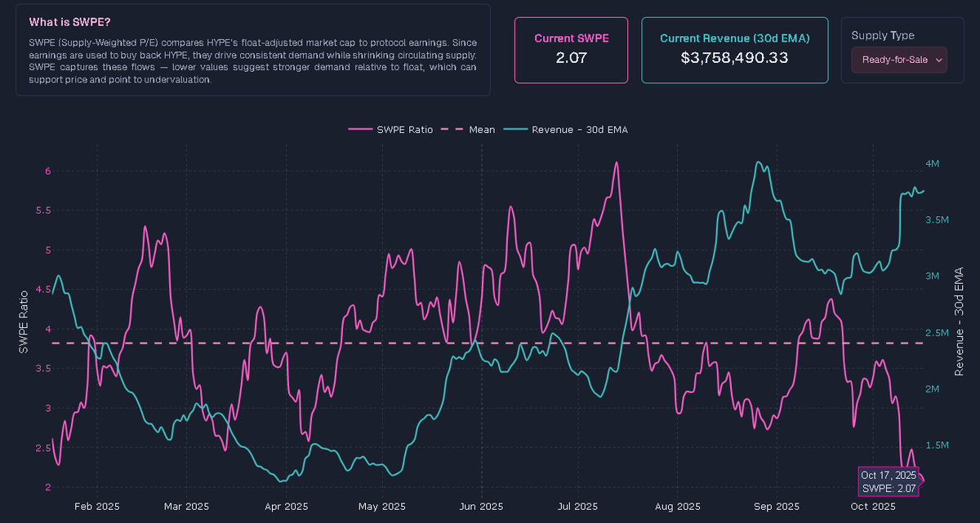Click the Oct 17, 2025 tooltip label
Image resolution: width=980 pixels, height=523 pixels.
(x=888, y=475)
